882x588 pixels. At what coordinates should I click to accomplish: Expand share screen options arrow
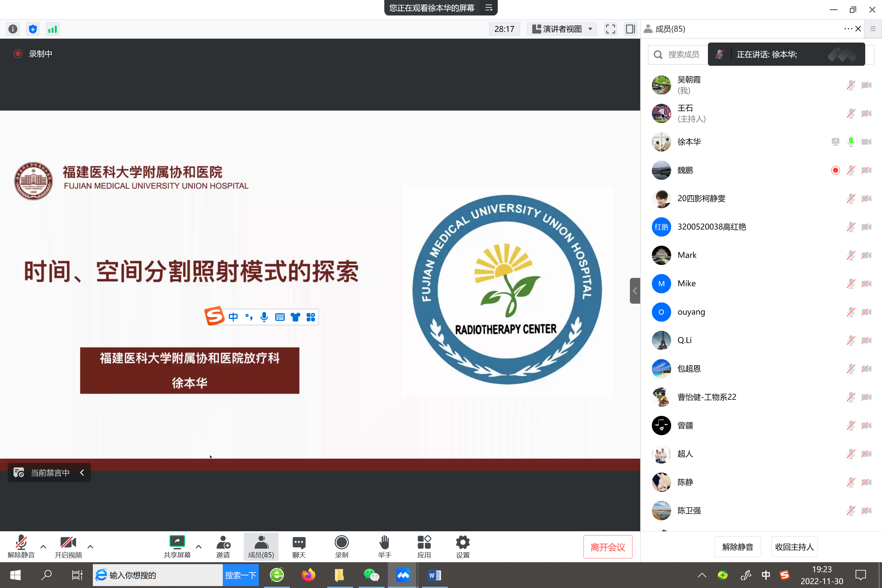(x=199, y=546)
